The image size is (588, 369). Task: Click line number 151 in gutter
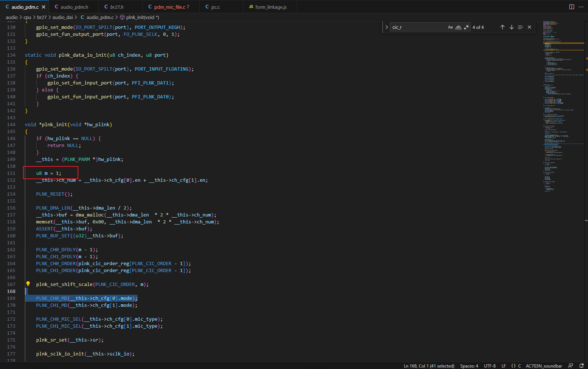[11, 173]
